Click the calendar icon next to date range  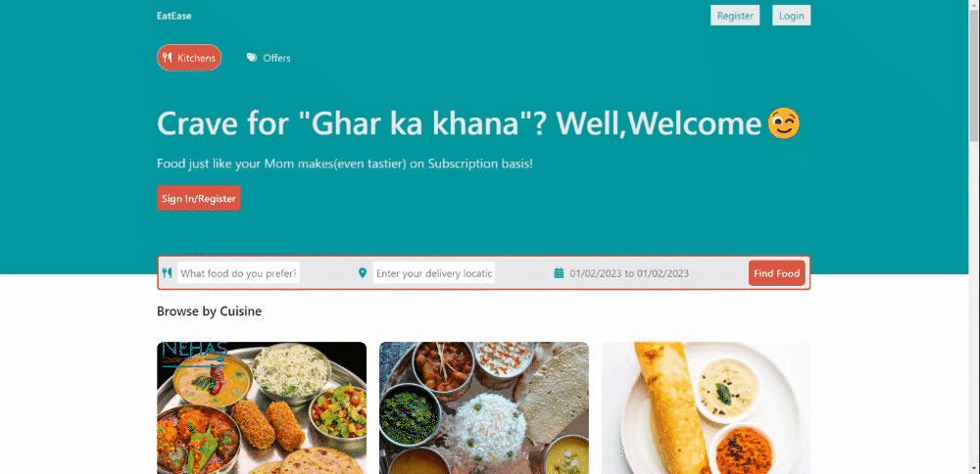click(x=559, y=273)
